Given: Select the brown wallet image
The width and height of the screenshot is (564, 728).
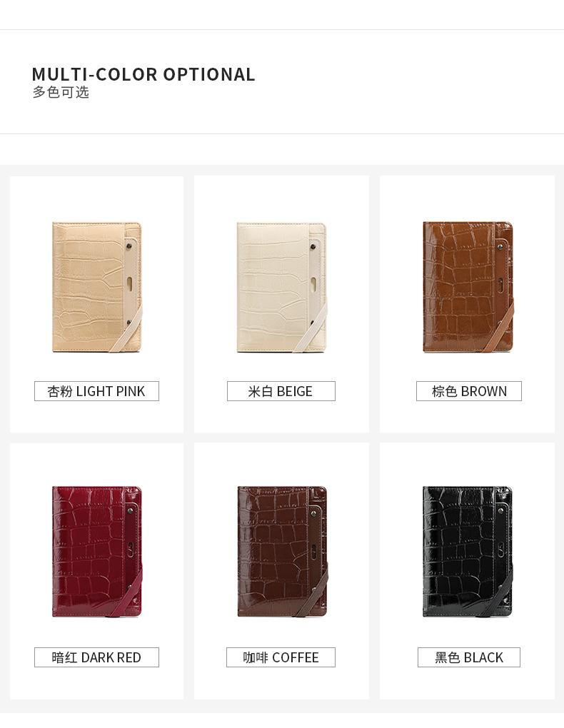Looking at the screenshot, I should [468, 287].
